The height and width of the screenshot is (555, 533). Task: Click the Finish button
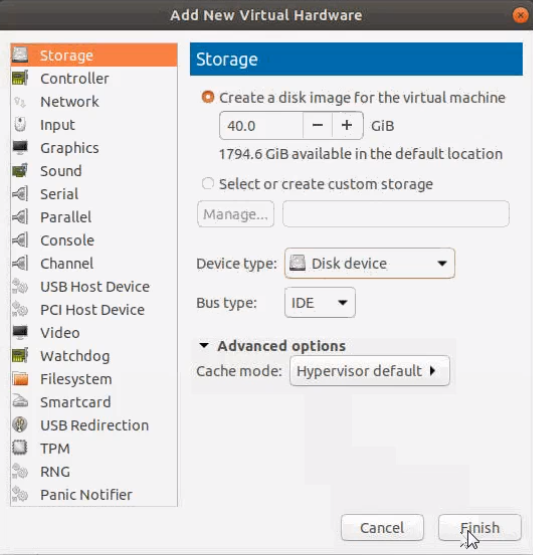(480, 528)
